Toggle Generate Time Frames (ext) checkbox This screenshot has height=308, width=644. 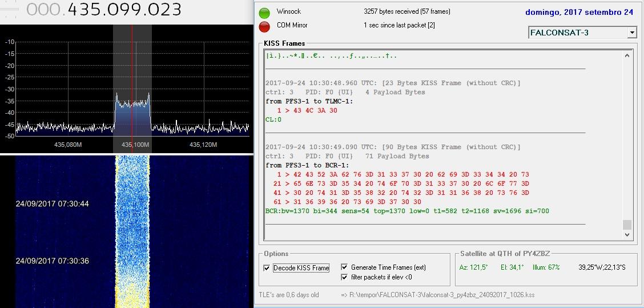(344, 267)
